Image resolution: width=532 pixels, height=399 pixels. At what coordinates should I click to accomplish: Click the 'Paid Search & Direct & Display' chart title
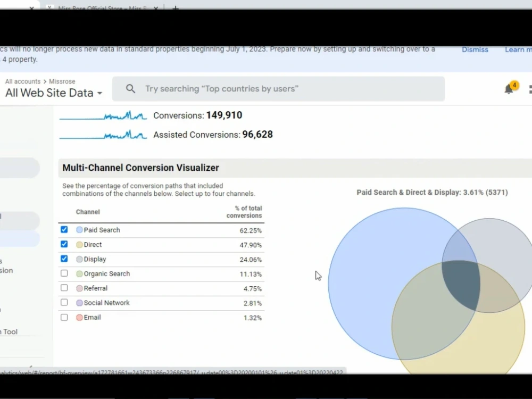tap(432, 193)
